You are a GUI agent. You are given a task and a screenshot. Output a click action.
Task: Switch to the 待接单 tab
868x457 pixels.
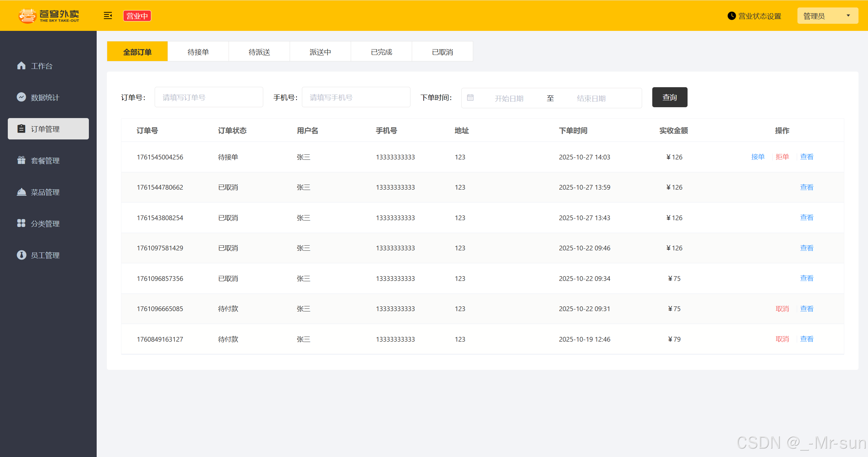(198, 52)
